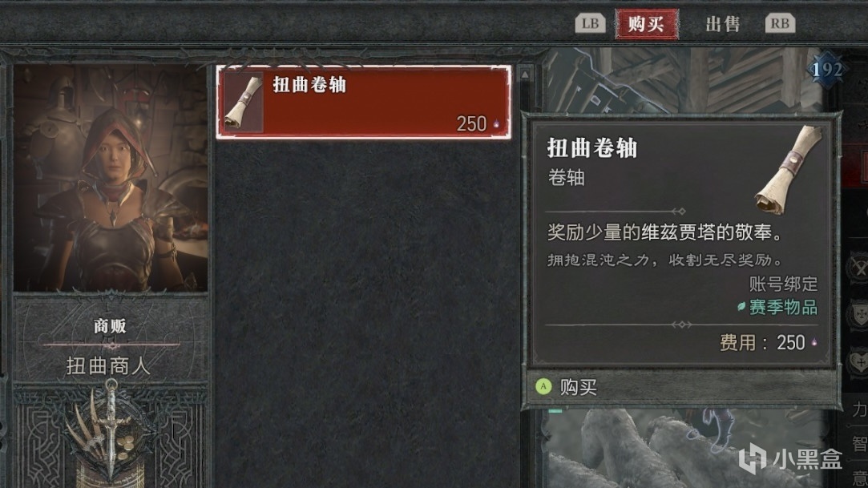
Task: Click the leaf icon beside 赛季物品
Action: (741, 307)
